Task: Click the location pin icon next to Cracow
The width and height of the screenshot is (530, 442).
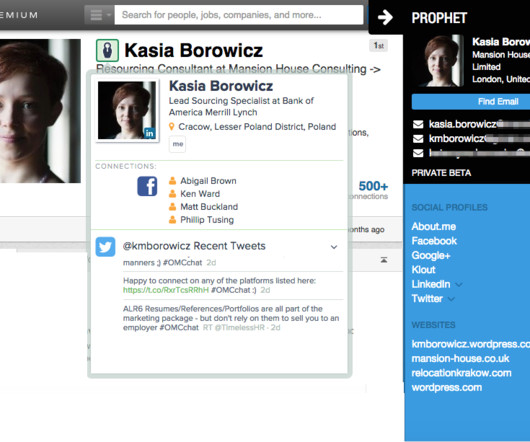Action: click(172, 127)
